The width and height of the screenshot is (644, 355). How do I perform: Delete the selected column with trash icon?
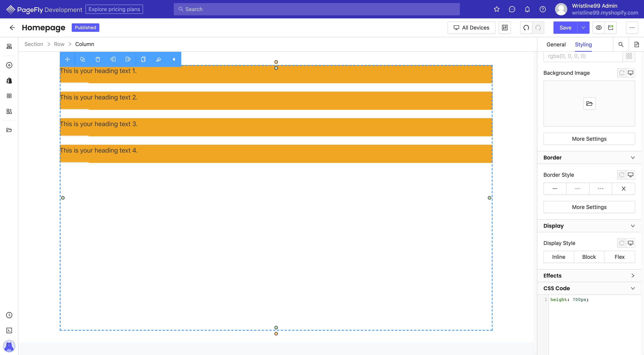coord(98,59)
